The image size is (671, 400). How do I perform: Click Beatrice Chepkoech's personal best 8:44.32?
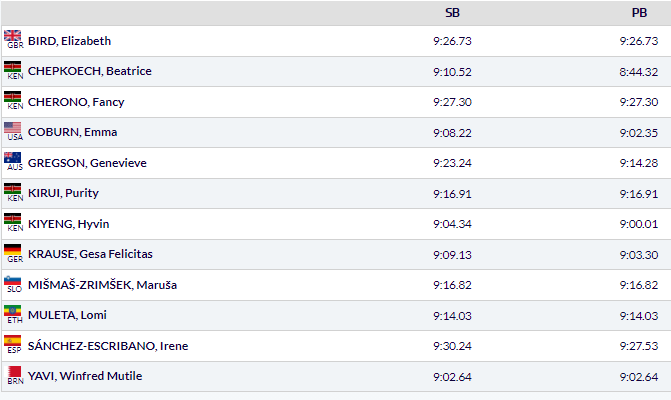pos(638,72)
